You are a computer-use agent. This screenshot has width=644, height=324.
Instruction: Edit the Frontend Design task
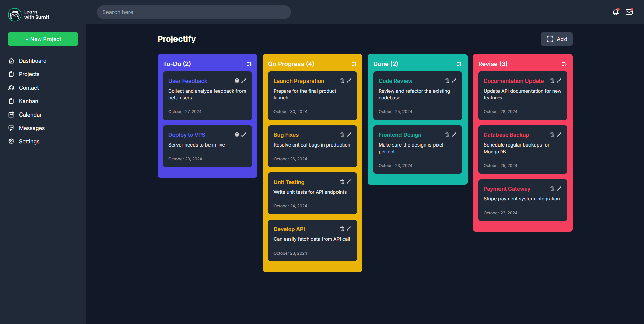point(454,134)
